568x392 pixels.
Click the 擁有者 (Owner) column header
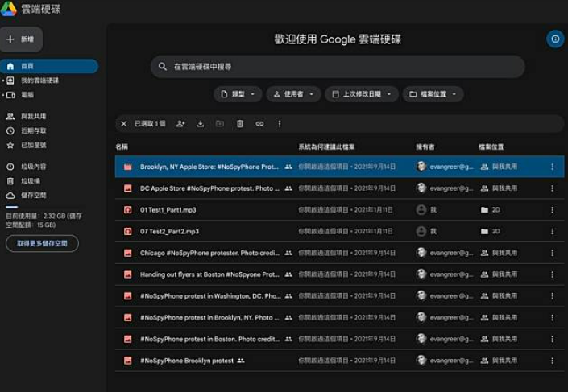tap(425, 146)
